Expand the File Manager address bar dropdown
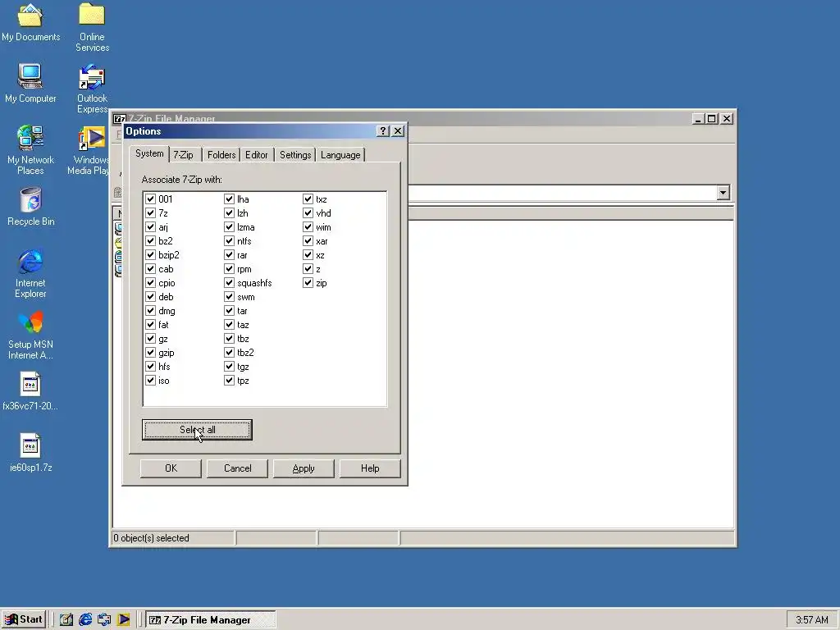This screenshot has height=630, width=840. pos(724,192)
